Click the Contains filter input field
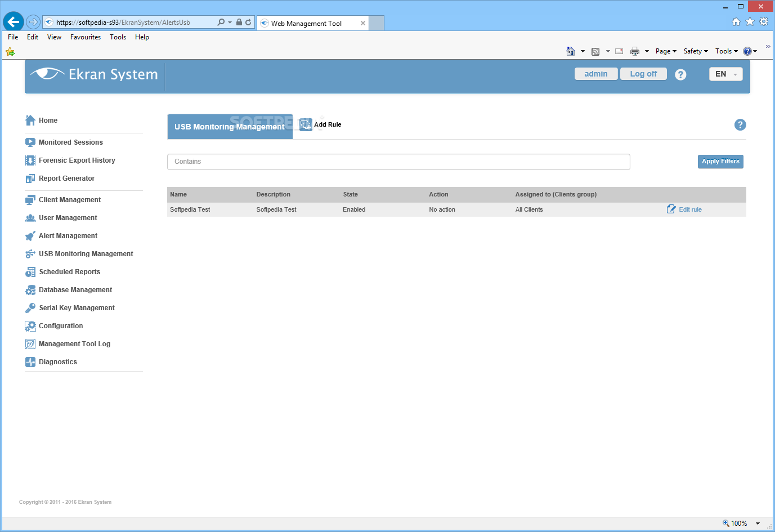 click(x=398, y=162)
